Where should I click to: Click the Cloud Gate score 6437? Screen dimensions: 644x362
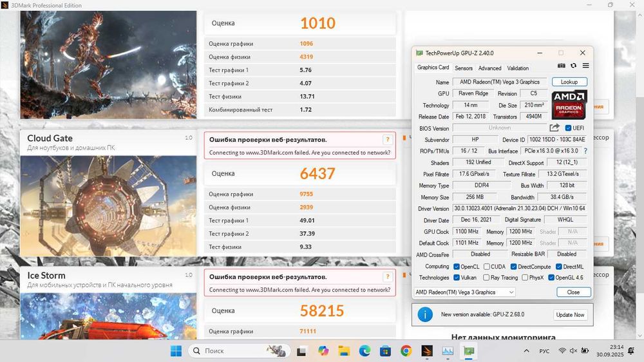pyautogui.click(x=317, y=174)
